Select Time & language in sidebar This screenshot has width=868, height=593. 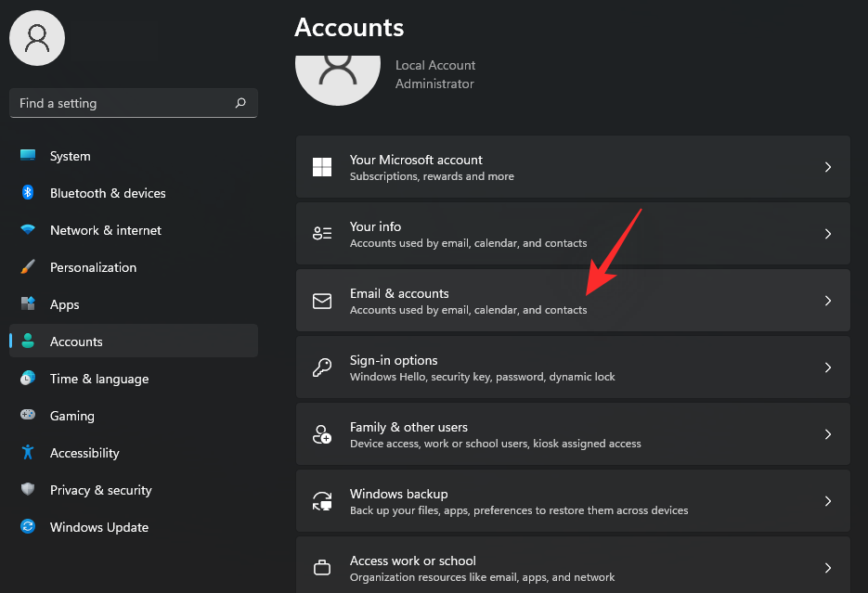98,379
